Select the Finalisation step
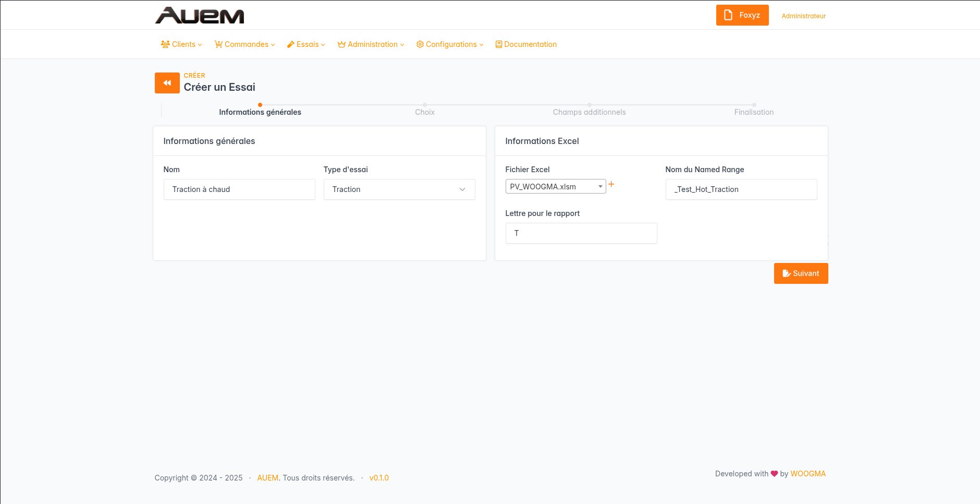This screenshot has width=980, height=504. pyautogui.click(x=753, y=112)
